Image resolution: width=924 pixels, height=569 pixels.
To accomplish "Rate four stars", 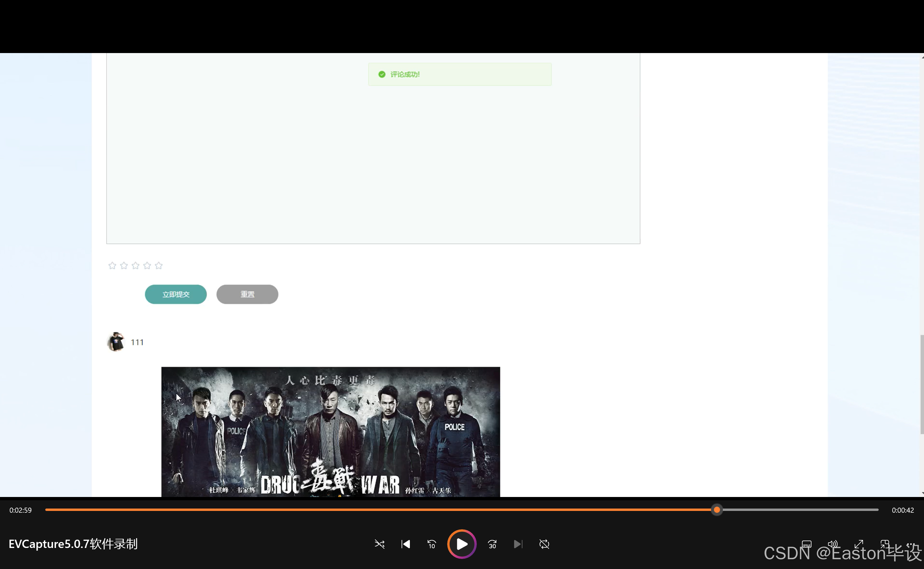I will (x=147, y=266).
